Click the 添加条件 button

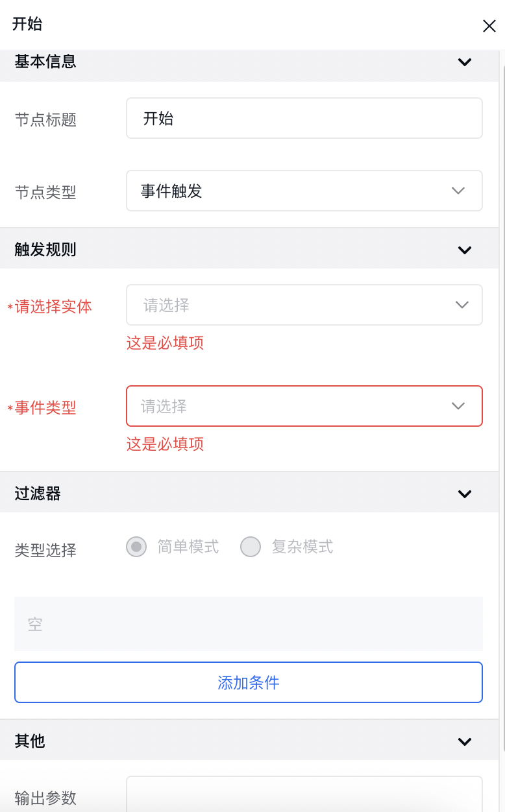click(x=249, y=682)
